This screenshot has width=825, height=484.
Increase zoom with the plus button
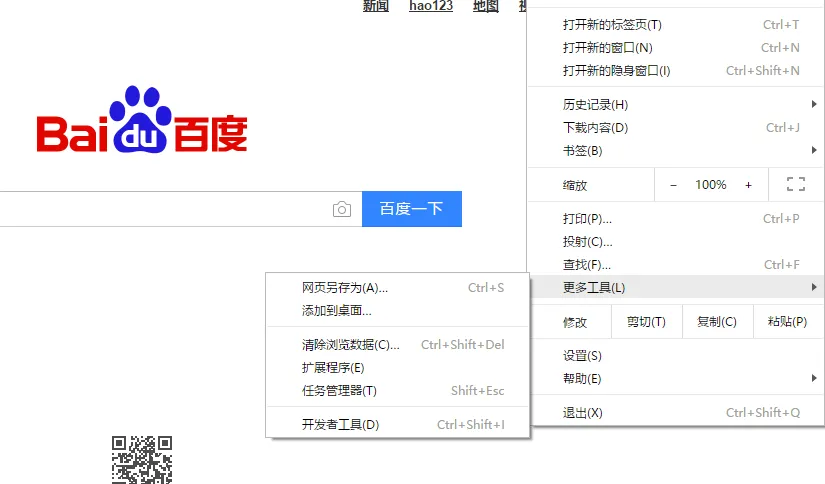pyautogui.click(x=748, y=185)
